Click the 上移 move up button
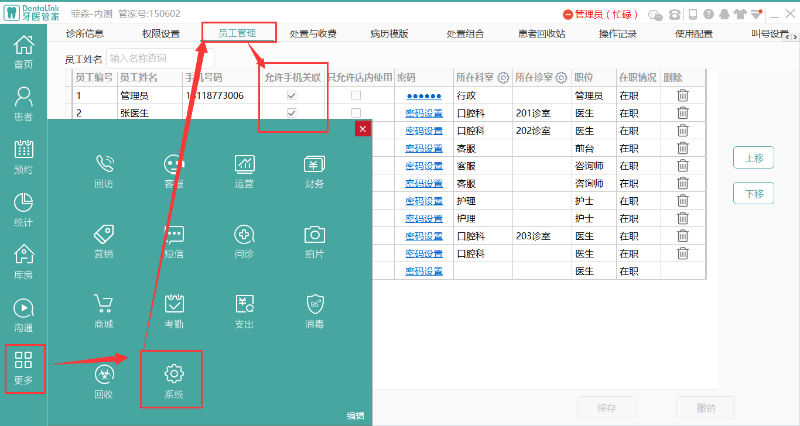Image resolution: width=800 pixels, height=426 pixels. (753, 158)
